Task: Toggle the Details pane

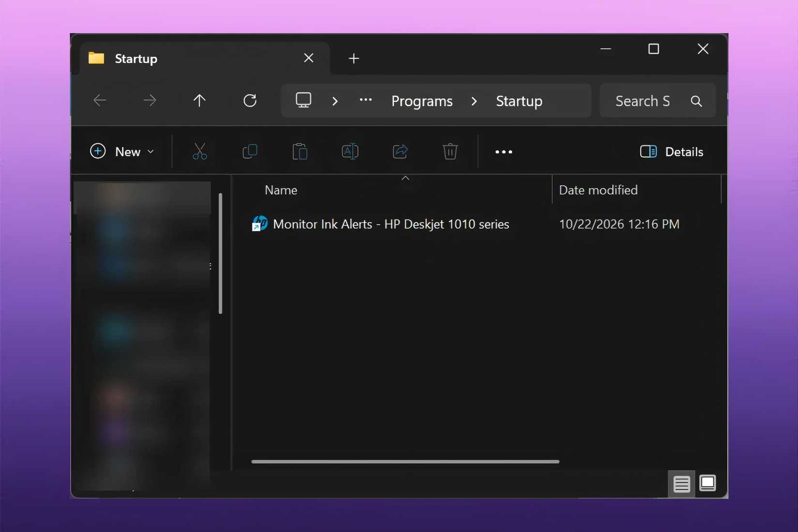Action: [x=671, y=152]
